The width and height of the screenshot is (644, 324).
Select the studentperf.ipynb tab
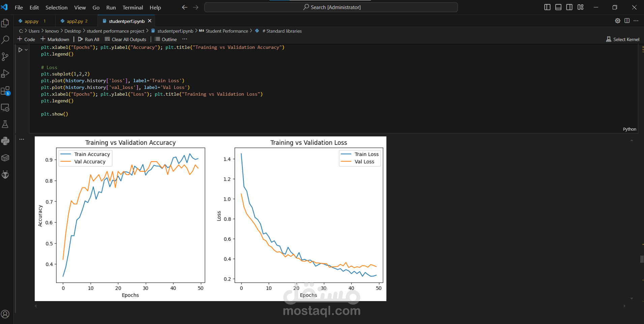pos(126,21)
